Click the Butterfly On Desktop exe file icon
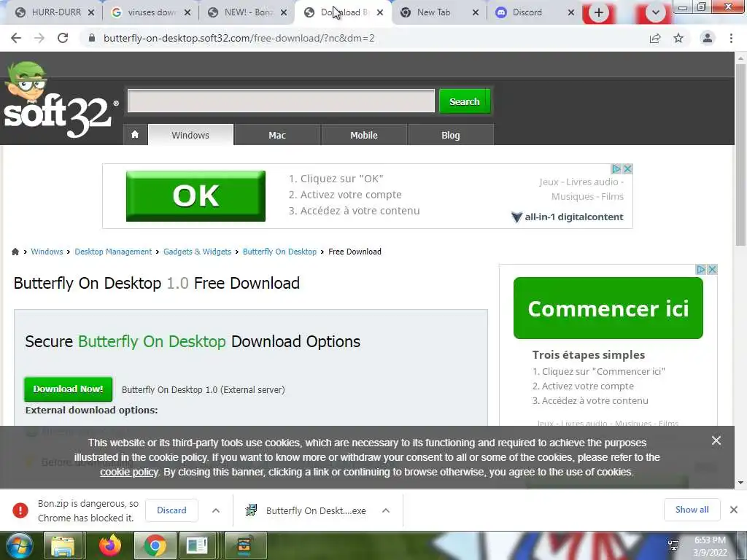 point(251,510)
